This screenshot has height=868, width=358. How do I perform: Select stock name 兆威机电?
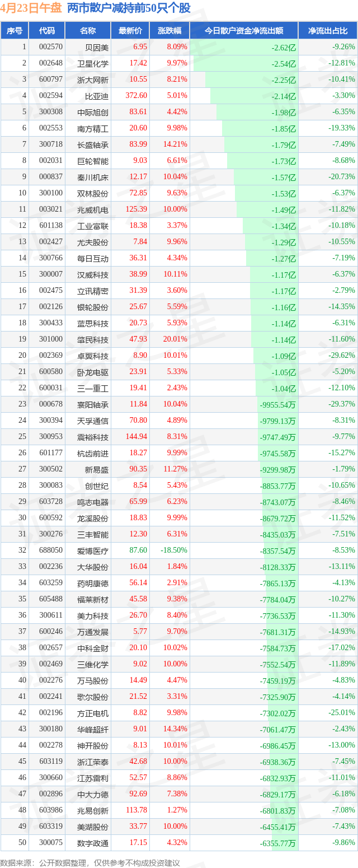point(93,210)
